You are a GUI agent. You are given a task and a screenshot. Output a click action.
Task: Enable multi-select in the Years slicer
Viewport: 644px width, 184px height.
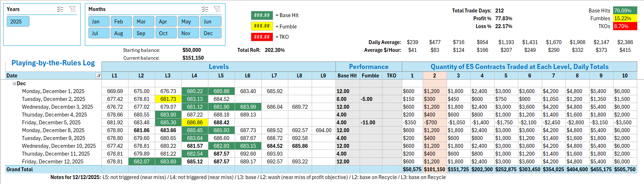tap(60, 9)
